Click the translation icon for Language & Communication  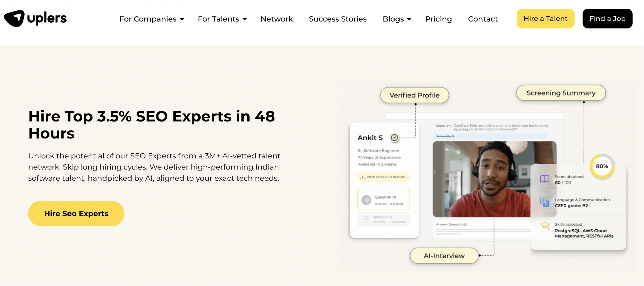tap(545, 202)
